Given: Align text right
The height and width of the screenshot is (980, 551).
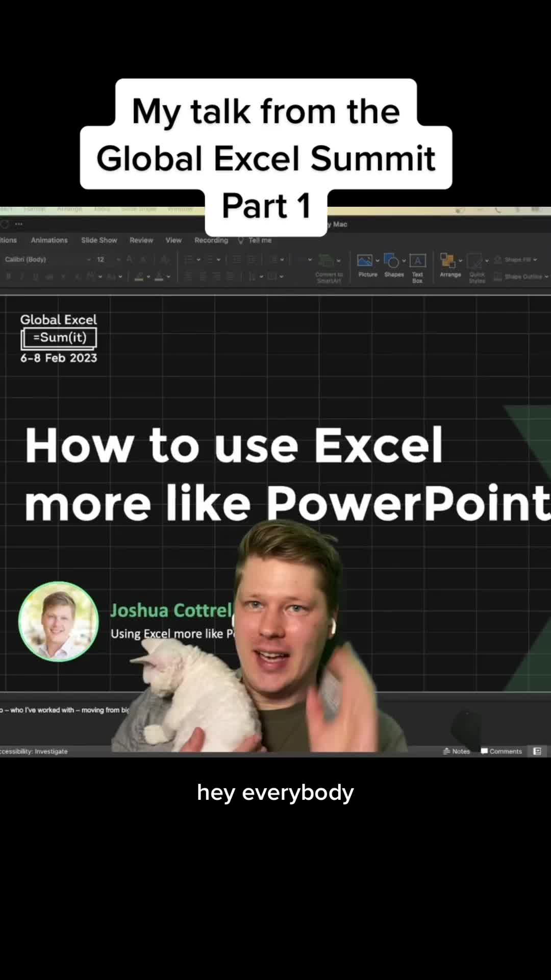Looking at the screenshot, I should [216, 276].
